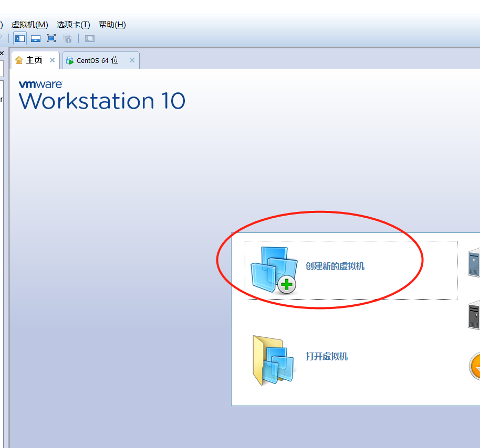
Task: Click the dark tower server icon
Action: 474,315
